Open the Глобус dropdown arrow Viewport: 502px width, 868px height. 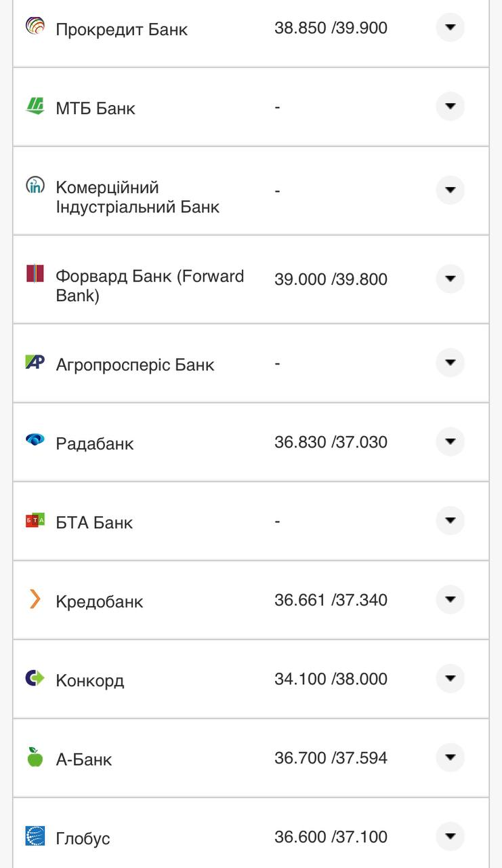[x=450, y=836]
